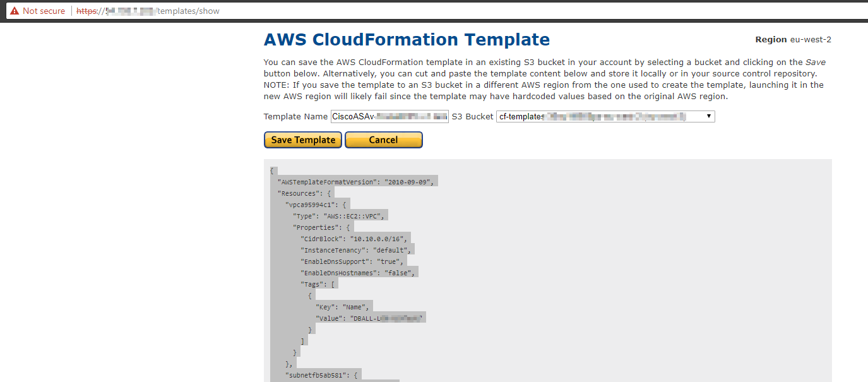This screenshot has width=868, height=382.
Task: Click the "EnableDnsSupport": "true" line
Action: [x=352, y=261]
